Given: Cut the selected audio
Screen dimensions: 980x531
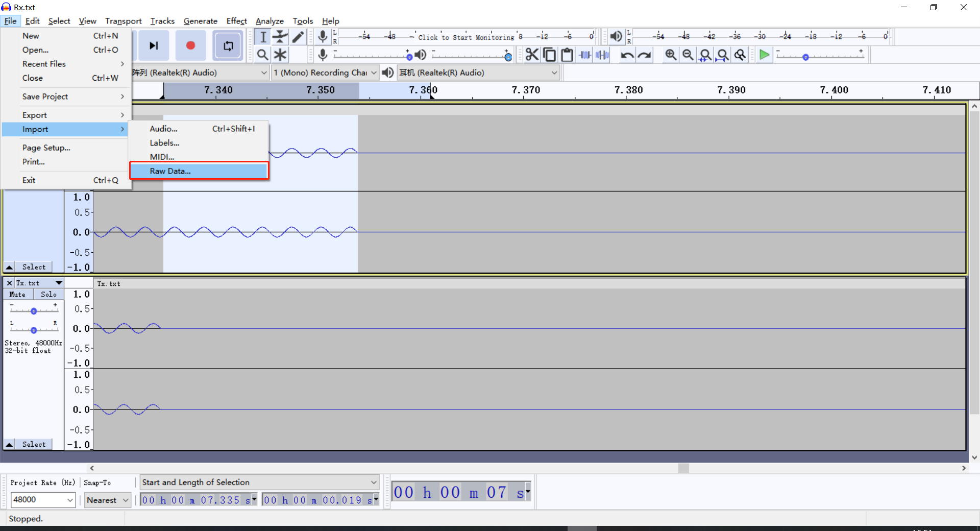Looking at the screenshot, I should pos(532,55).
